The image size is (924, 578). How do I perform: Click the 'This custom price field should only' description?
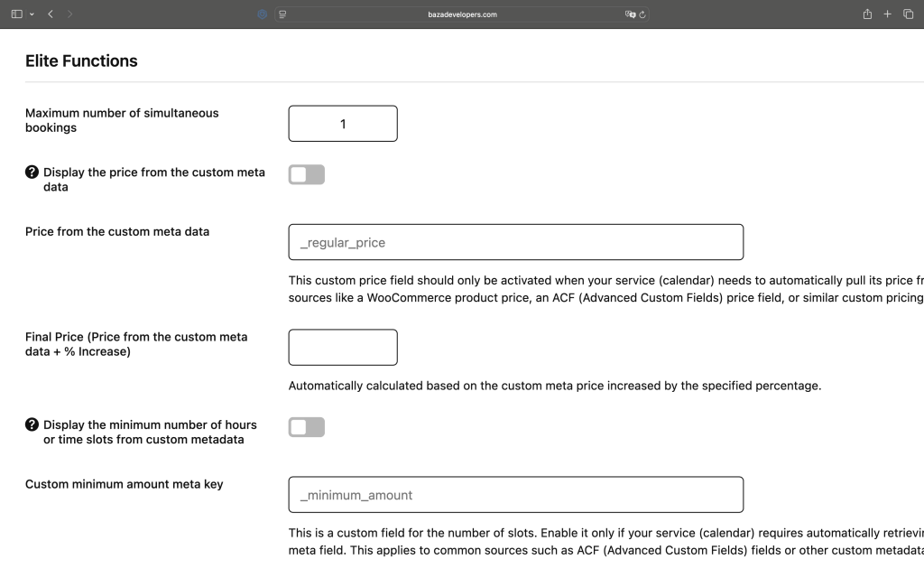pos(605,289)
